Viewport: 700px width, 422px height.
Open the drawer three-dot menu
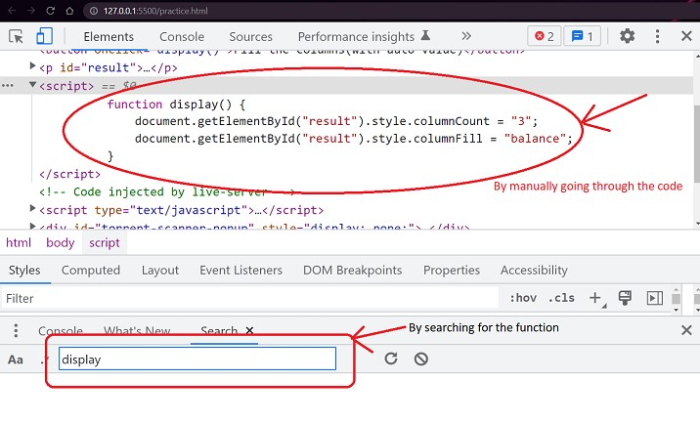(16, 330)
